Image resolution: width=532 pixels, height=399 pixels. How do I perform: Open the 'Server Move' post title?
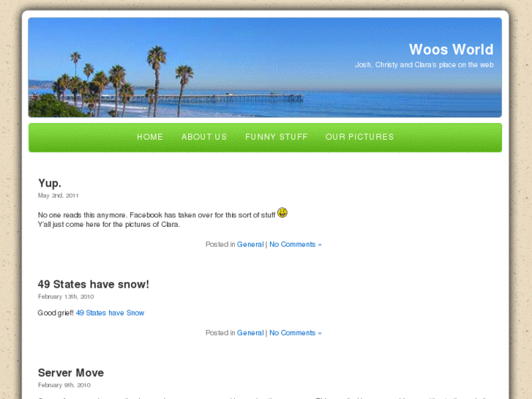pyautogui.click(x=71, y=373)
